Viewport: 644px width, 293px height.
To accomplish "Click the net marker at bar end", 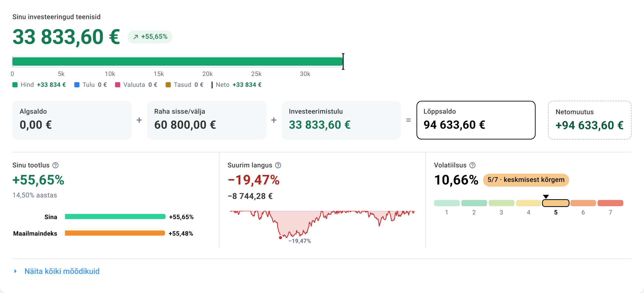I will point(343,61).
